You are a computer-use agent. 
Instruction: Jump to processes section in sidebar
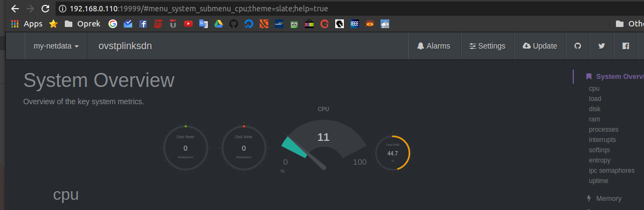[x=604, y=130]
